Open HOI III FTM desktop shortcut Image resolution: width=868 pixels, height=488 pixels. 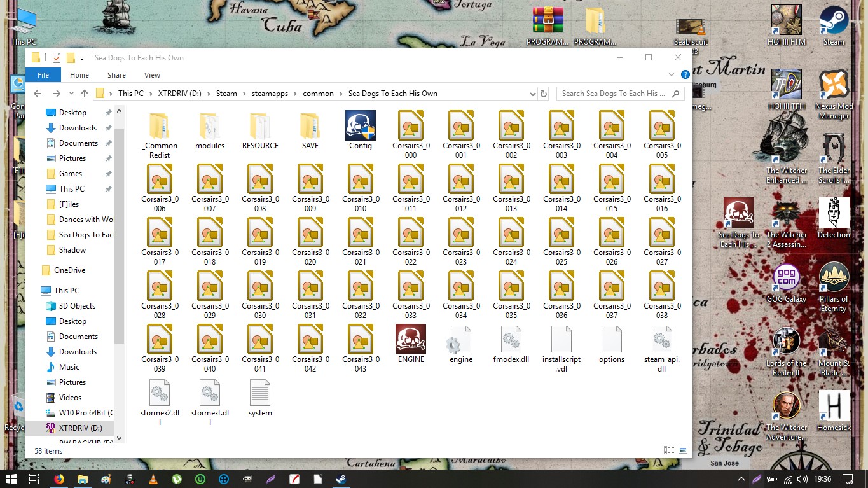pyautogui.click(x=786, y=25)
